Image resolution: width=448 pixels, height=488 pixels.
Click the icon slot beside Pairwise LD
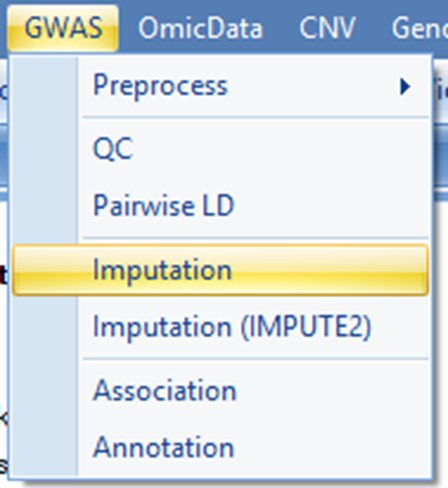pyautogui.click(x=46, y=205)
